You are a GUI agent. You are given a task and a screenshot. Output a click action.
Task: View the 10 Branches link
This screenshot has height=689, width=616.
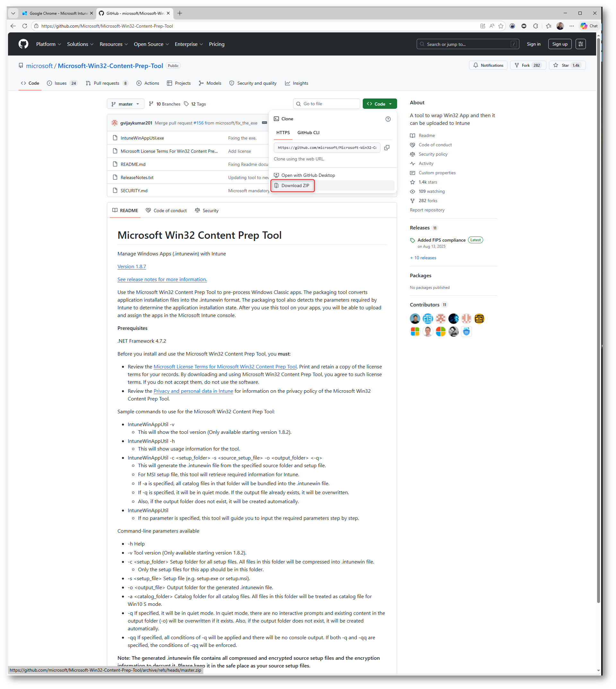[x=165, y=104]
